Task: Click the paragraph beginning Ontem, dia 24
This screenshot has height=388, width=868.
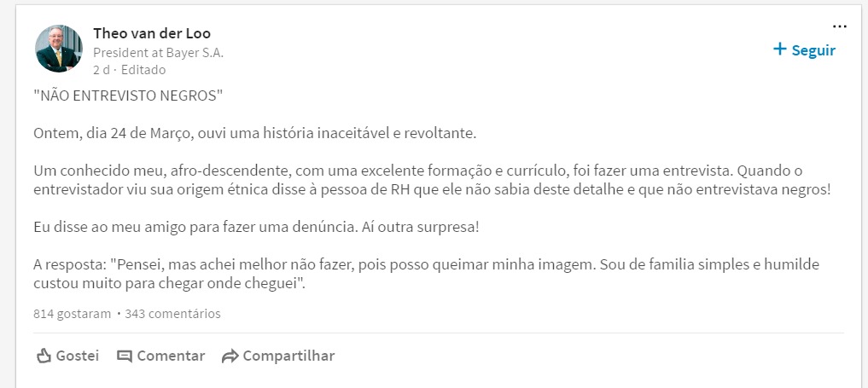Action: click(254, 135)
